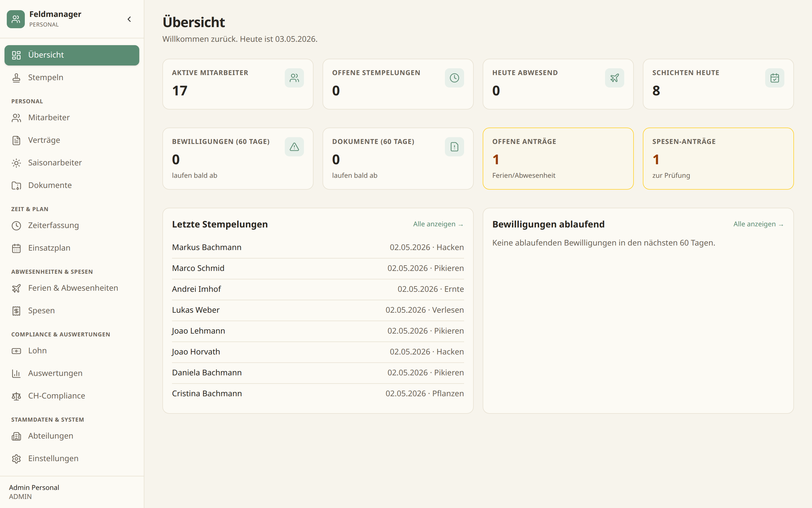812x508 pixels.
Task: Open the Auswertungen reports entry
Action: 72,373
